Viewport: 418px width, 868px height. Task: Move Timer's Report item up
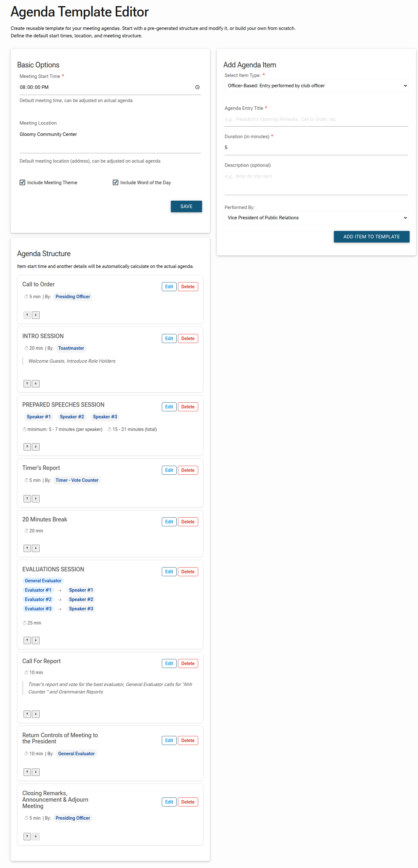[x=27, y=499]
